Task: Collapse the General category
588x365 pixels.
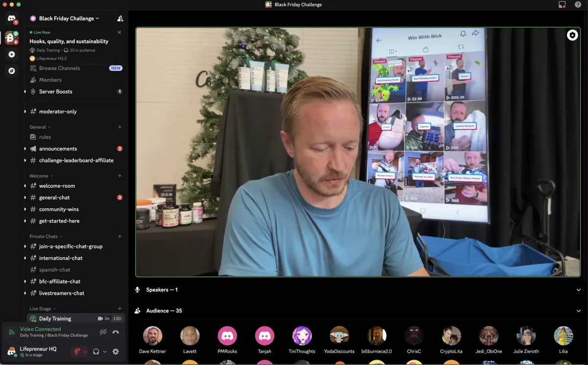Action: click(41, 127)
